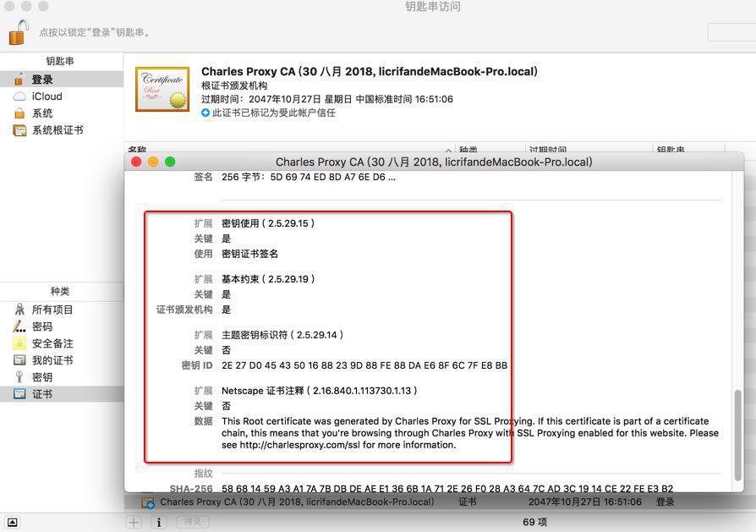Click the "种类" sidebar section header
The width and height of the screenshot is (756, 532).
tap(60, 291)
